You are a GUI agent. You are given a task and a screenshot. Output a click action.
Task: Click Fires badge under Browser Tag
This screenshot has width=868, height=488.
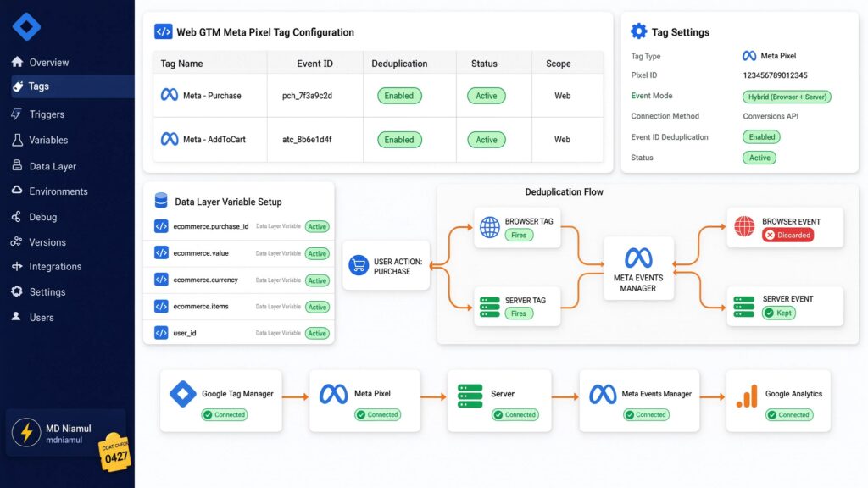click(x=519, y=236)
